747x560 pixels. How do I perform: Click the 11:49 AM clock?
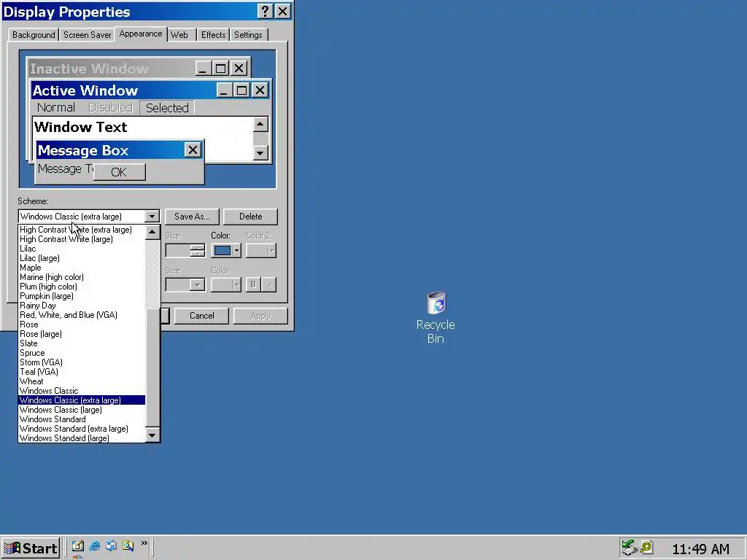[x=700, y=549]
